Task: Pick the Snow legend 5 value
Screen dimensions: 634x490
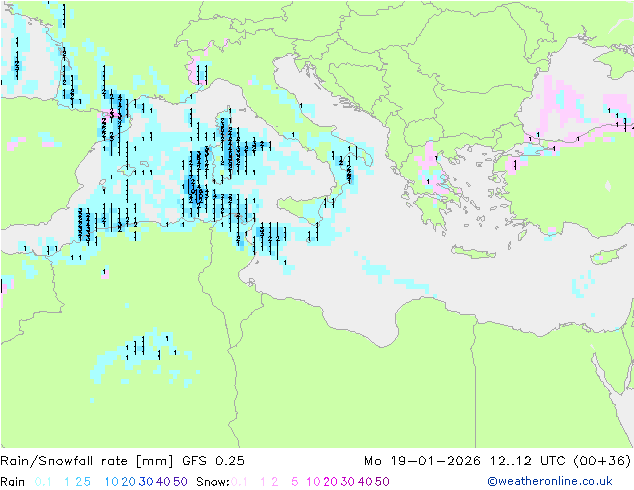Action: [x=295, y=482]
